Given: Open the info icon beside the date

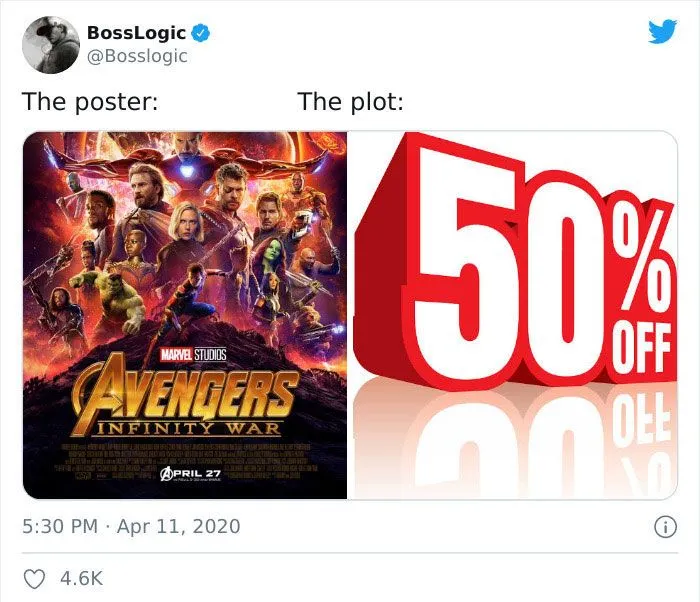Looking at the screenshot, I should [x=665, y=527].
